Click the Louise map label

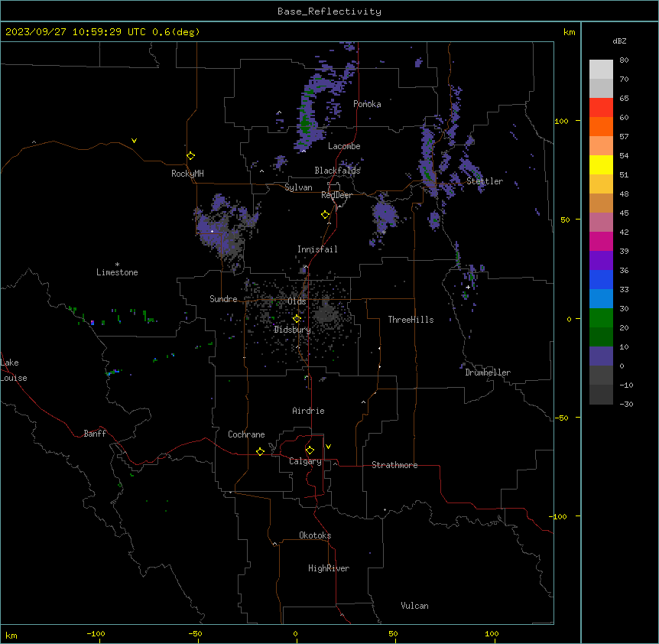point(14,378)
